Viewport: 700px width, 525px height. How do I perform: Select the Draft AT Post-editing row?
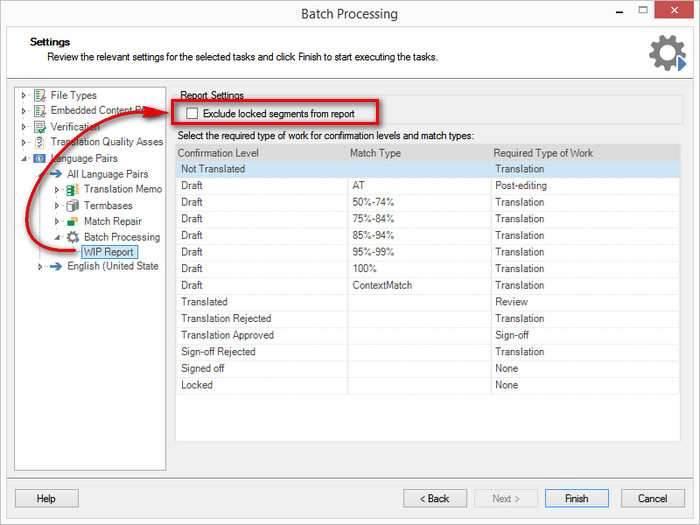tap(428, 185)
